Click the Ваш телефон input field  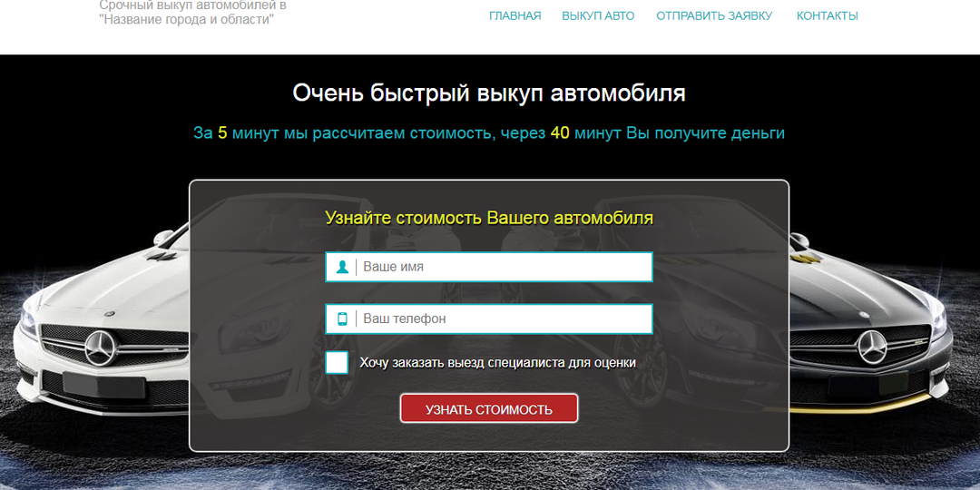489,318
